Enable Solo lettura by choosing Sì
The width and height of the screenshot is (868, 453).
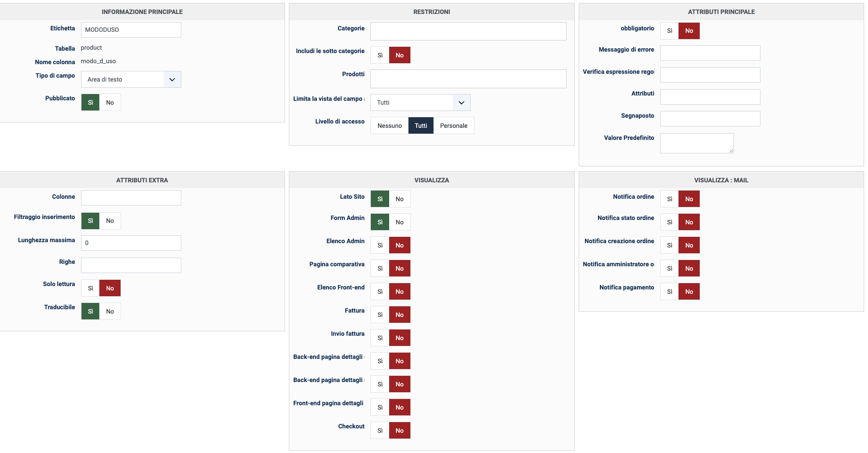click(x=90, y=288)
